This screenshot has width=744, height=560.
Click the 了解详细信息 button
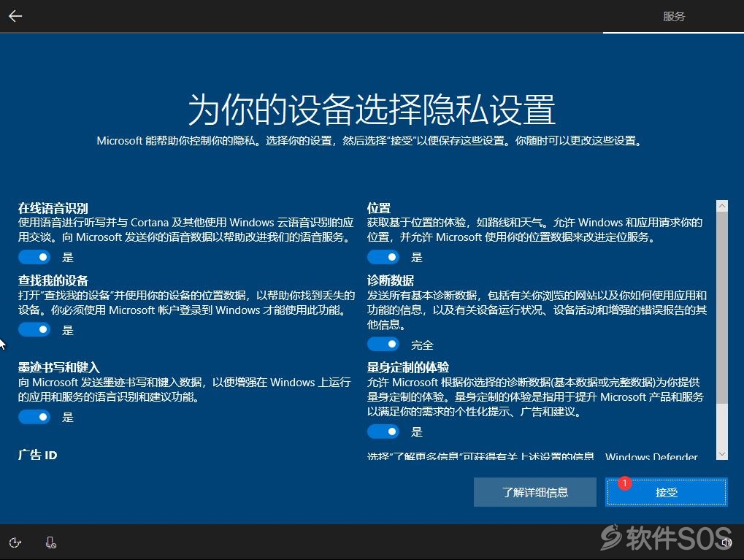point(535,493)
